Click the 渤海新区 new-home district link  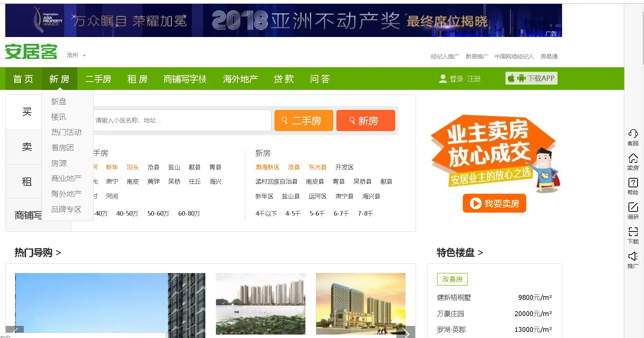(267, 167)
